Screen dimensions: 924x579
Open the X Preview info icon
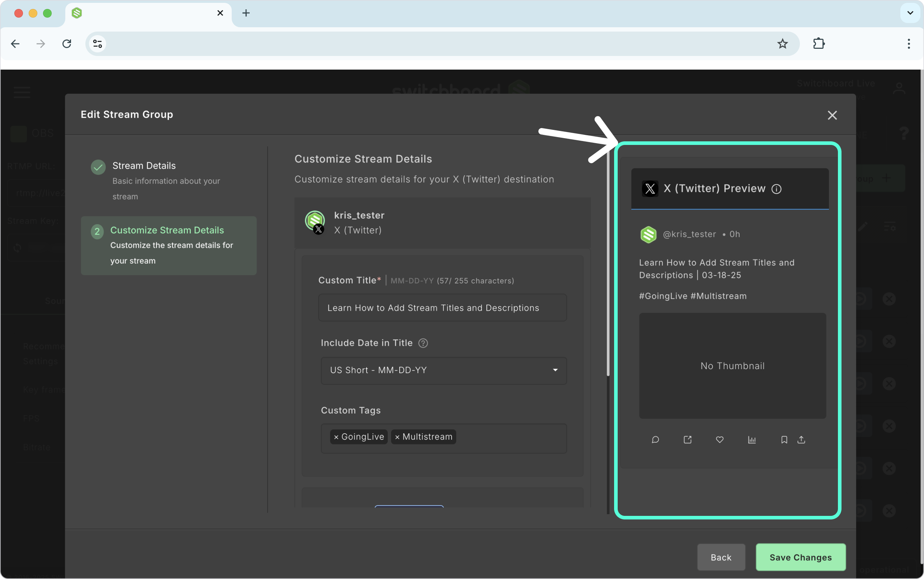pyautogui.click(x=777, y=189)
